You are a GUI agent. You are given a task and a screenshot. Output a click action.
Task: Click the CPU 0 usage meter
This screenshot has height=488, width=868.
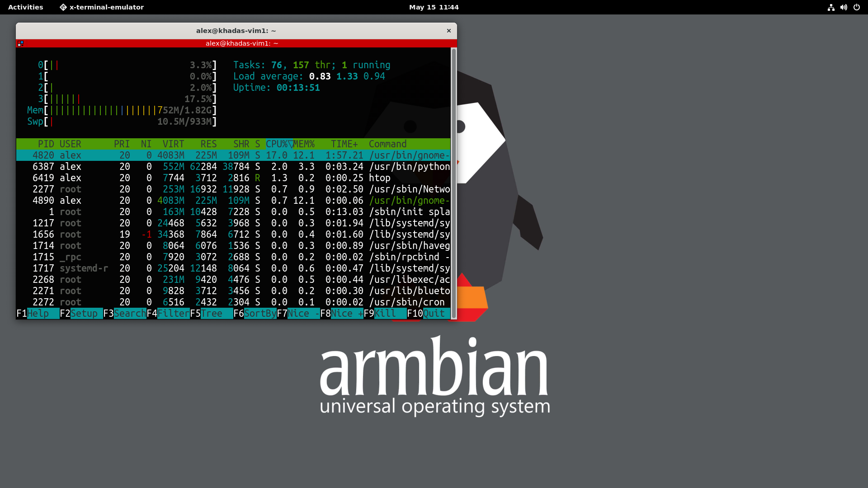click(127, 65)
